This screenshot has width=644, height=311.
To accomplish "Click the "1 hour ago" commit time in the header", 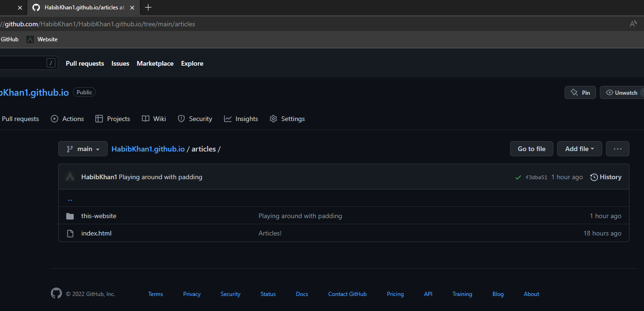I will (x=567, y=177).
